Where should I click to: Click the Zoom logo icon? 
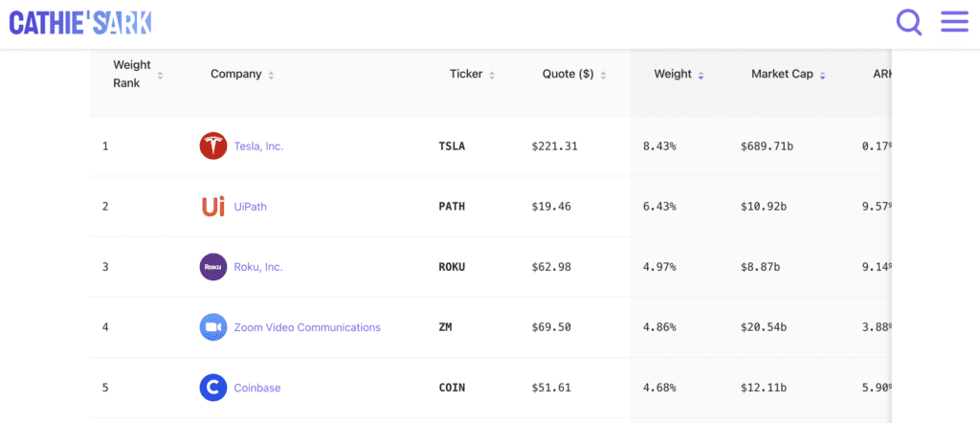(213, 326)
